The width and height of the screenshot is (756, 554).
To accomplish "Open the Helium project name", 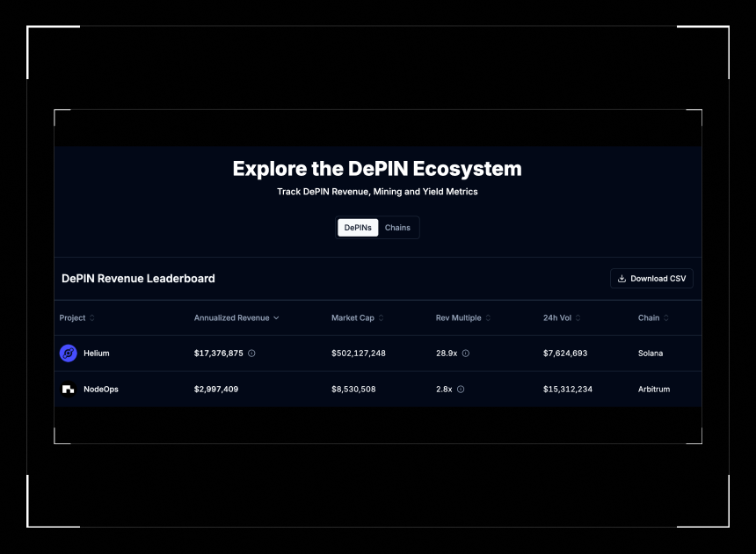I will [x=97, y=354].
